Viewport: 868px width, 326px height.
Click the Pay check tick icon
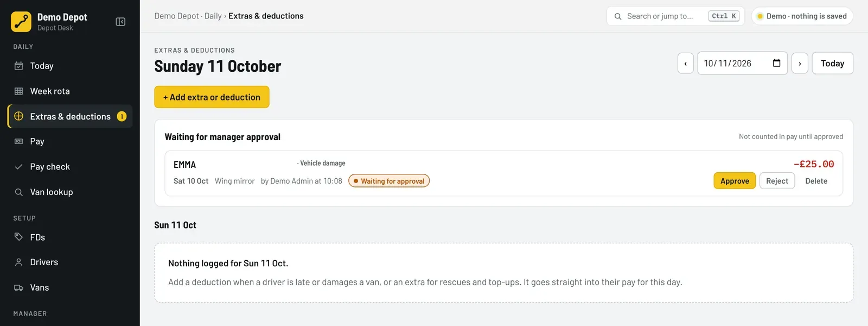pos(18,167)
